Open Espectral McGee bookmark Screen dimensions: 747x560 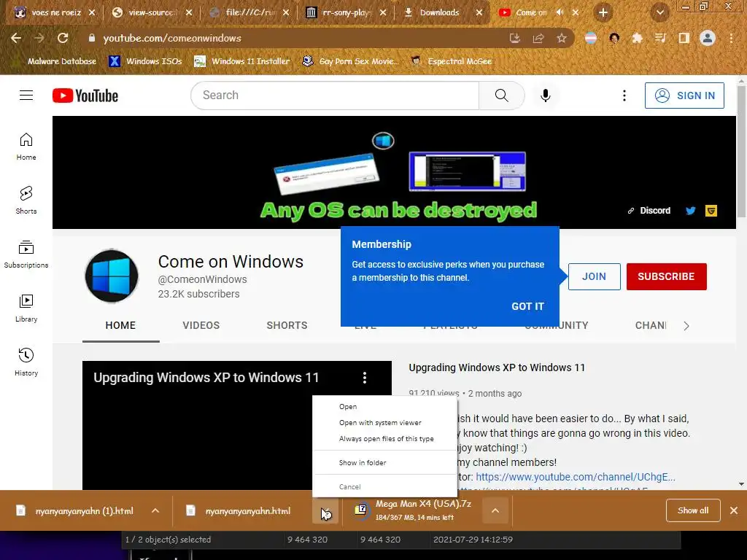[x=452, y=61]
